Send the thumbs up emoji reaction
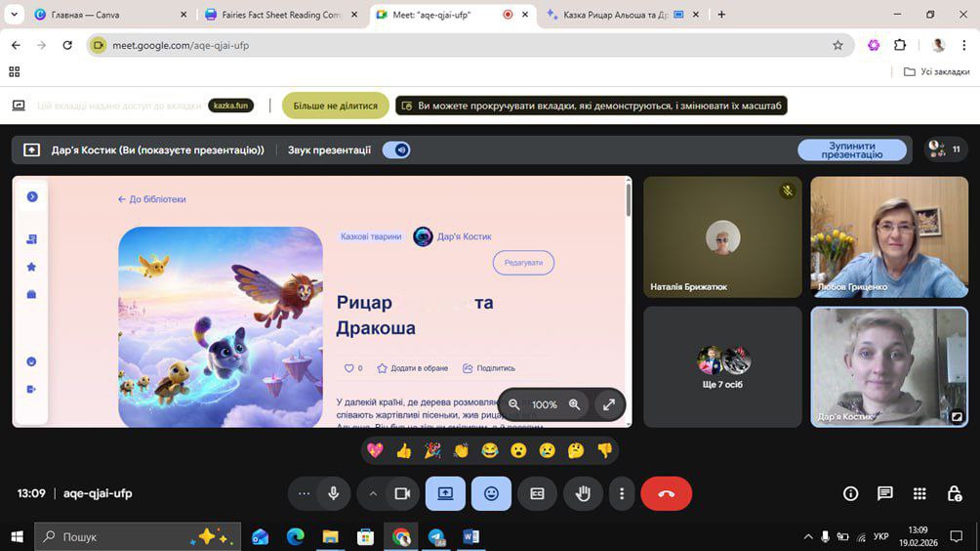980x551 pixels. click(403, 450)
